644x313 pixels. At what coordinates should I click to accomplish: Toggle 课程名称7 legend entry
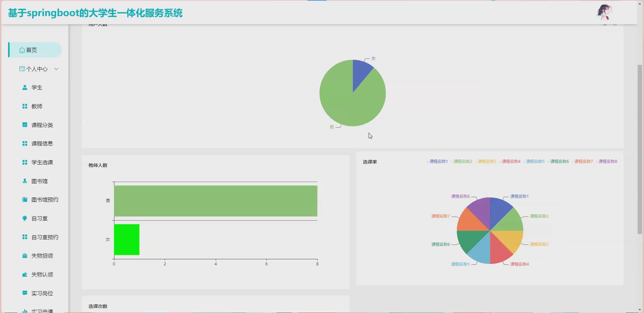582,162
